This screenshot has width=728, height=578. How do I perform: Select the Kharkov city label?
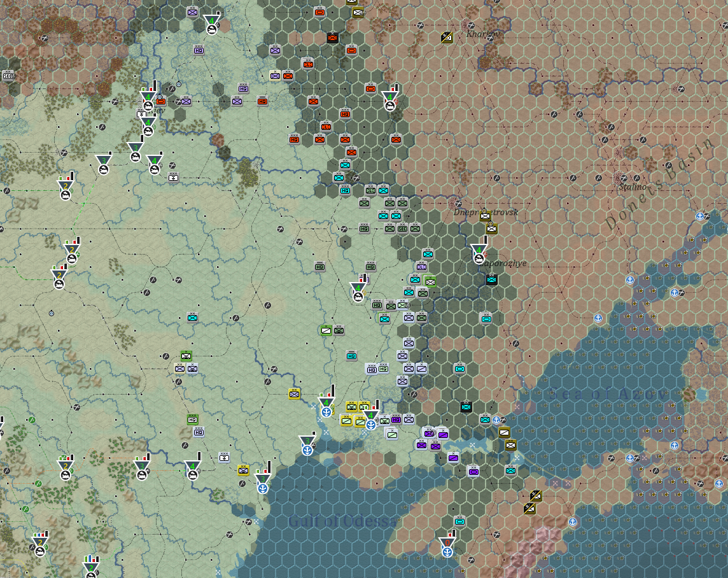pyautogui.click(x=483, y=34)
